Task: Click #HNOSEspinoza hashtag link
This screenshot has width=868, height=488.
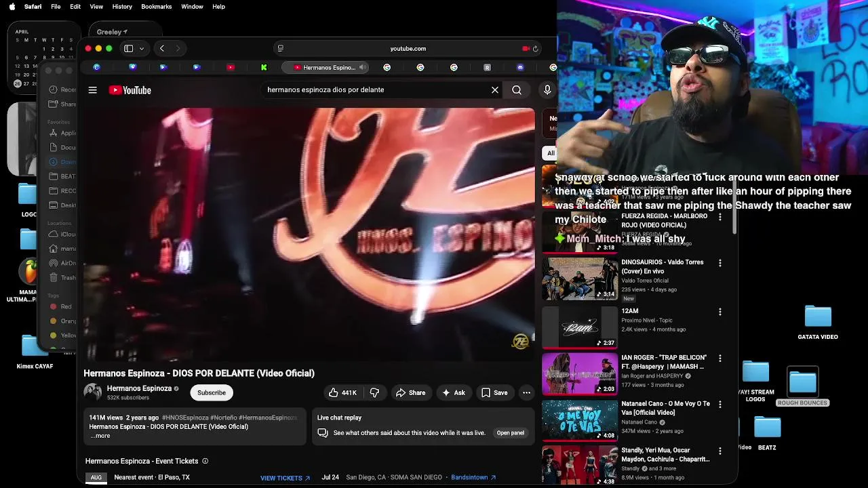Action: [185, 418]
